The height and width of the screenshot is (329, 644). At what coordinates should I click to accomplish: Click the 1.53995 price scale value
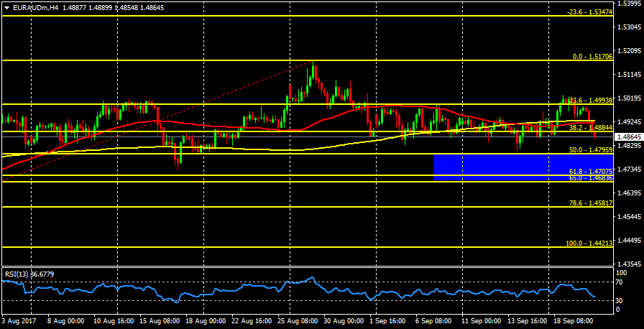tap(630, 4)
